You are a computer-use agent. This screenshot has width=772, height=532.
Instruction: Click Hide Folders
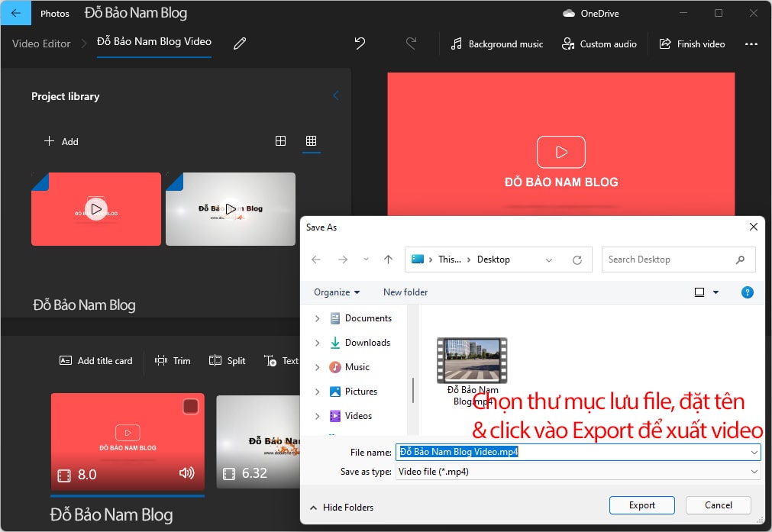click(341, 508)
